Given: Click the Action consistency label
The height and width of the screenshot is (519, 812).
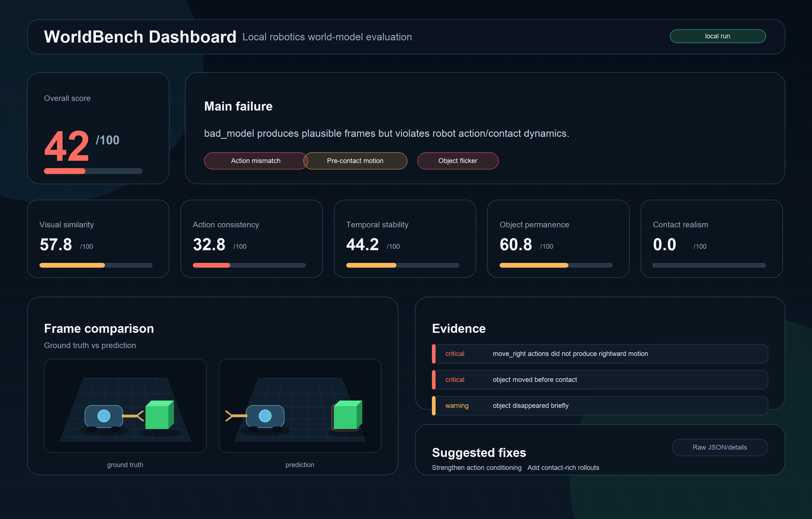Looking at the screenshot, I should [x=226, y=225].
